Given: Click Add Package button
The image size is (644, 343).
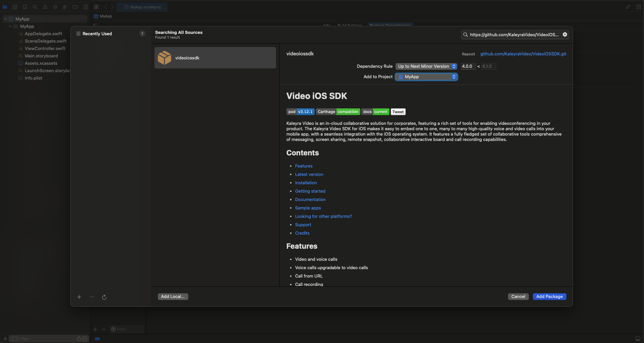Looking at the screenshot, I should 549,296.
